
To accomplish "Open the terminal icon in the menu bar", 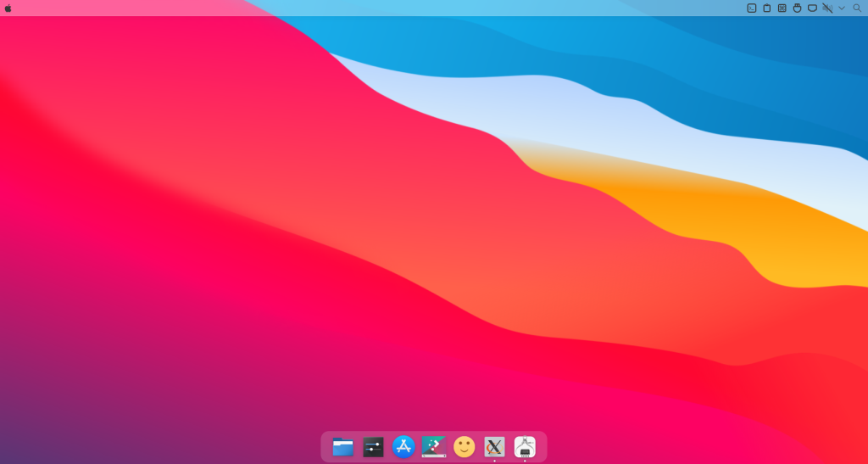I will [x=751, y=8].
